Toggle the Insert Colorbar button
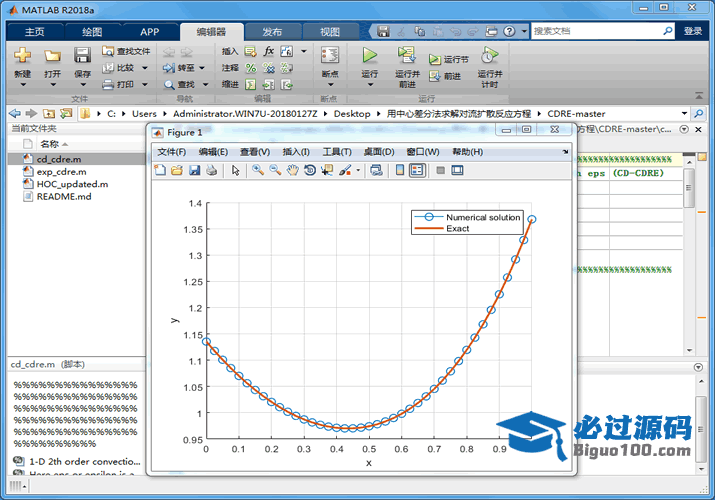 pyautogui.click(x=400, y=170)
